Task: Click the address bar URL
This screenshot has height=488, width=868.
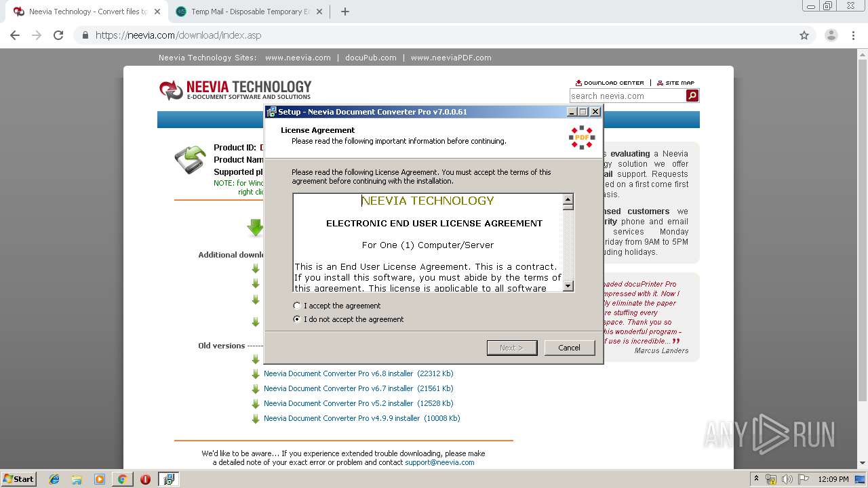Action: 178,35
